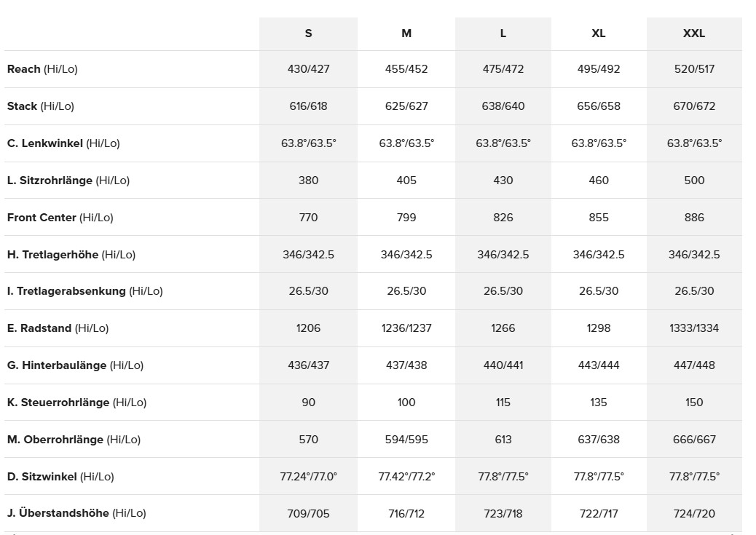Click the L size column header
Viewport: 756px width, 535px height.
503,33
